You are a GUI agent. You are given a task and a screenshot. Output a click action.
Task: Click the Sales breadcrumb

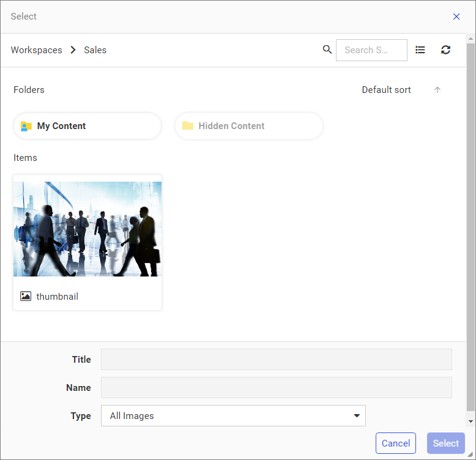tap(95, 50)
